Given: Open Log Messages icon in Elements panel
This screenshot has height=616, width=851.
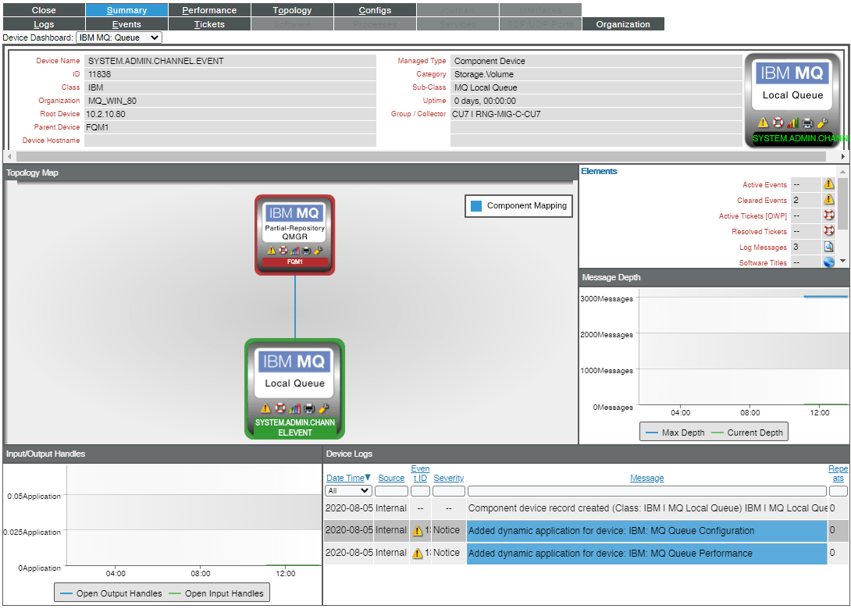Looking at the screenshot, I should pyautogui.click(x=828, y=247).
